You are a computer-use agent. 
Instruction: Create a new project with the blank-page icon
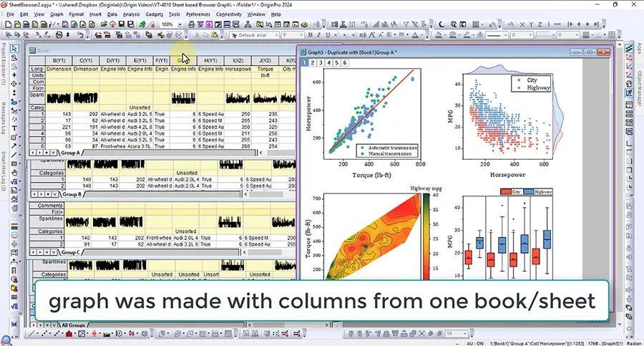click(8, 24)
